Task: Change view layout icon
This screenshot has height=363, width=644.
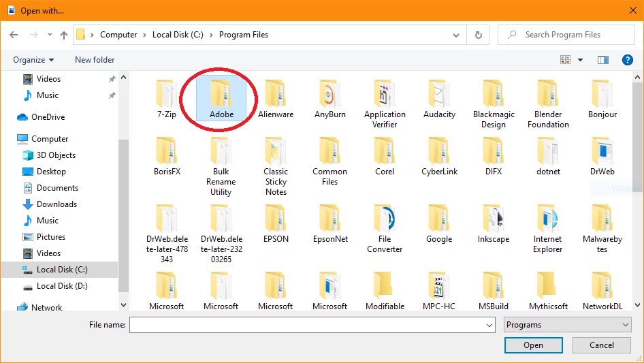Action: pyautogui.click(x=565, y=60)
